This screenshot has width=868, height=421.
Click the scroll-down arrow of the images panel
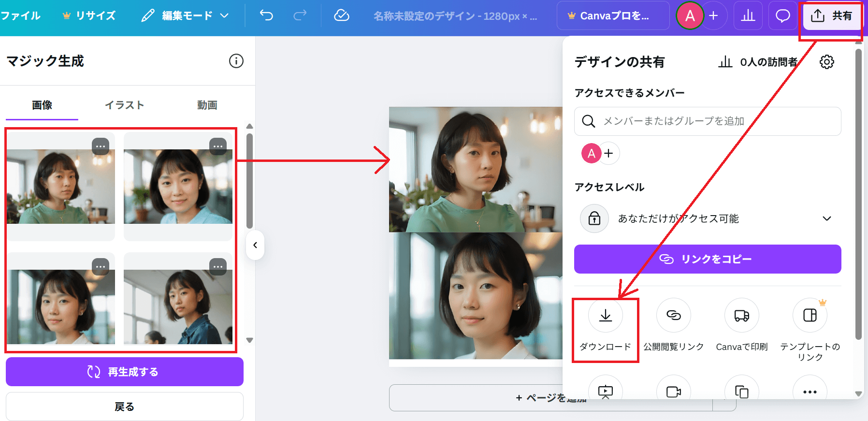[249, 340]
